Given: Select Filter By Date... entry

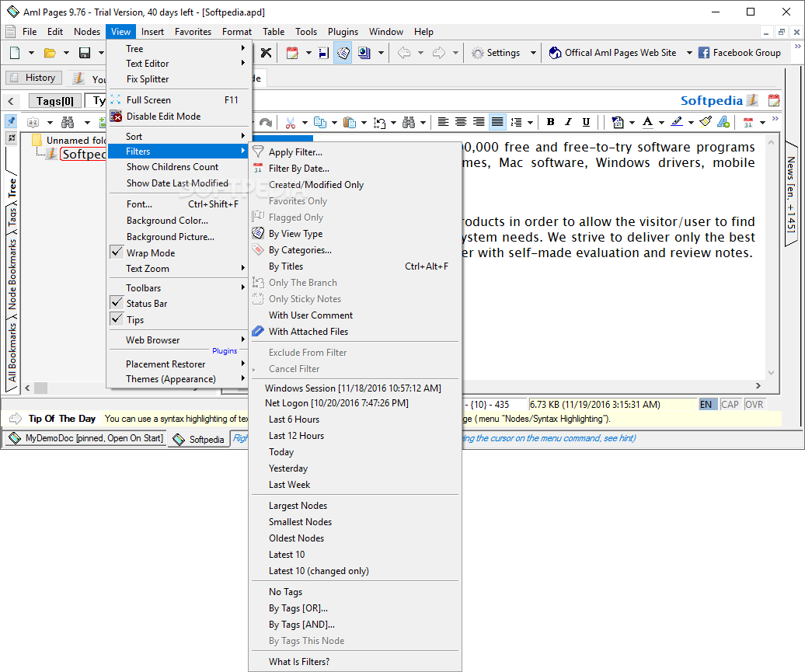Looking at the screenshot, I should [x=355, y=169].
